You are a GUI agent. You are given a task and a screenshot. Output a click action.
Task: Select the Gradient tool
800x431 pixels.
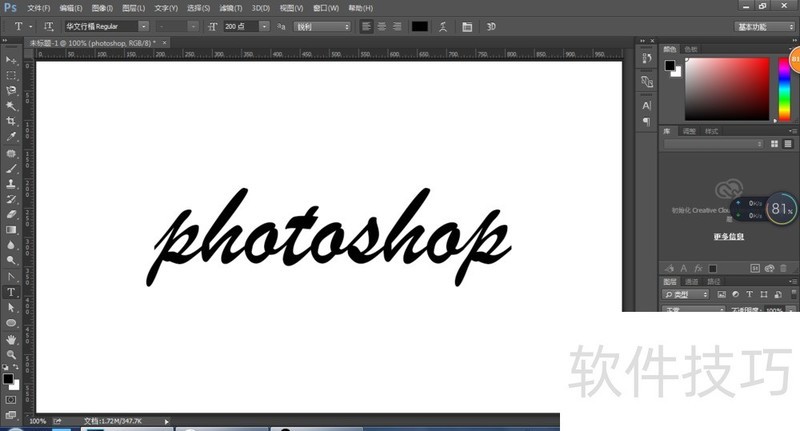point(11,230)
